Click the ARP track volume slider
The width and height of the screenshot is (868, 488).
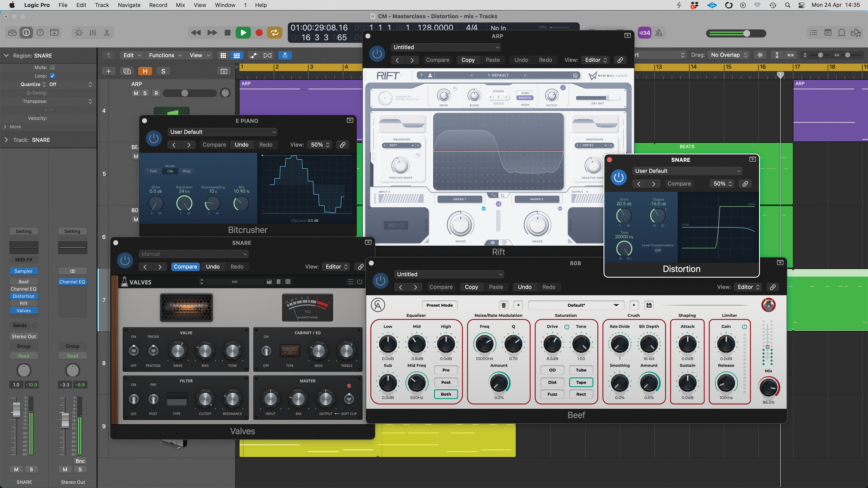190,93
